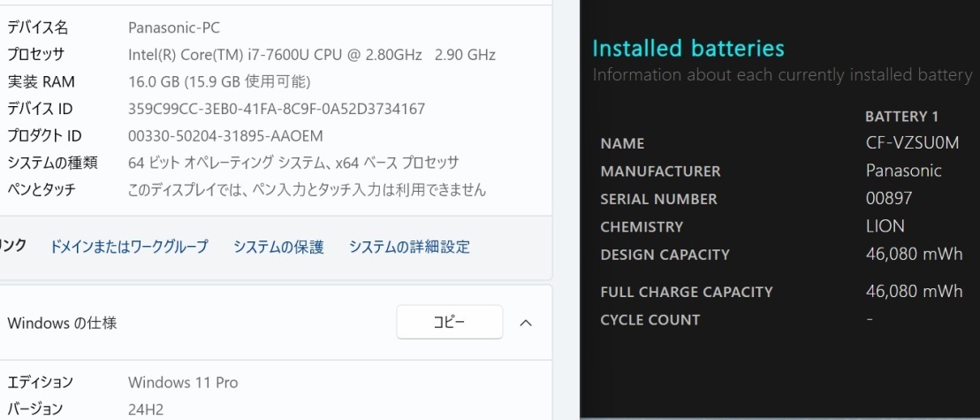980x420 pixels.
Task: Select the battery name CF-VZSU0M
Action: pyautogui.click(x=913, y=143)
